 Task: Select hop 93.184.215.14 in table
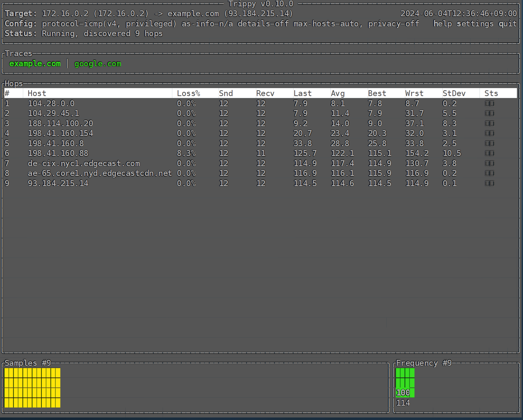(58, 183)
